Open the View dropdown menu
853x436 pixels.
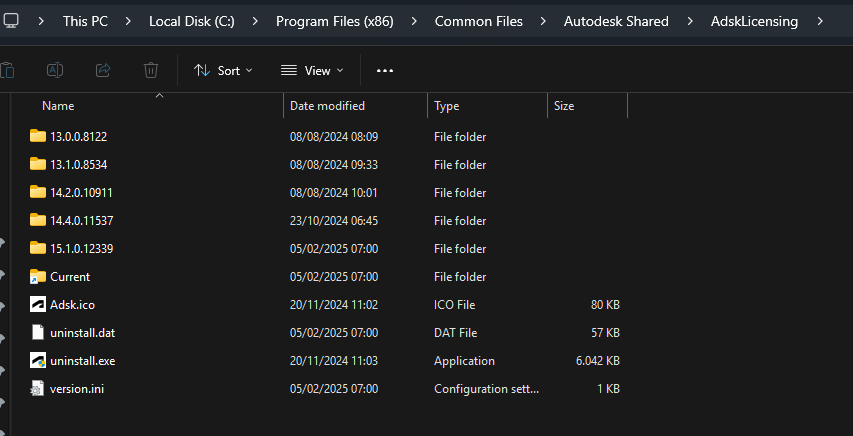(x=312, y=70)
